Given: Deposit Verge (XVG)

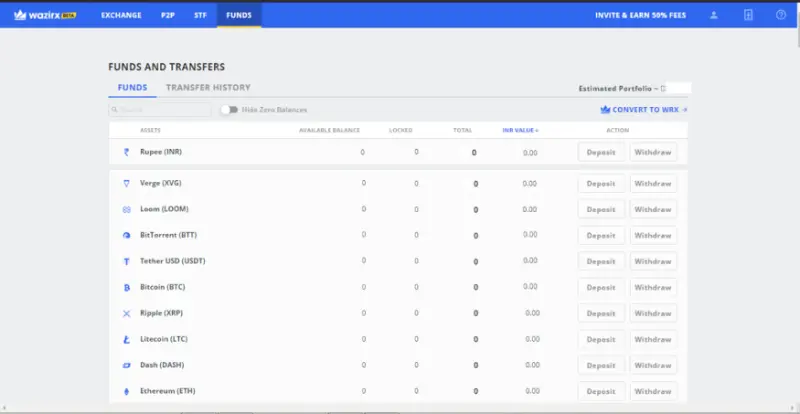Looking at the screenshot, I should pyautogui.click(x=601, y=184).
